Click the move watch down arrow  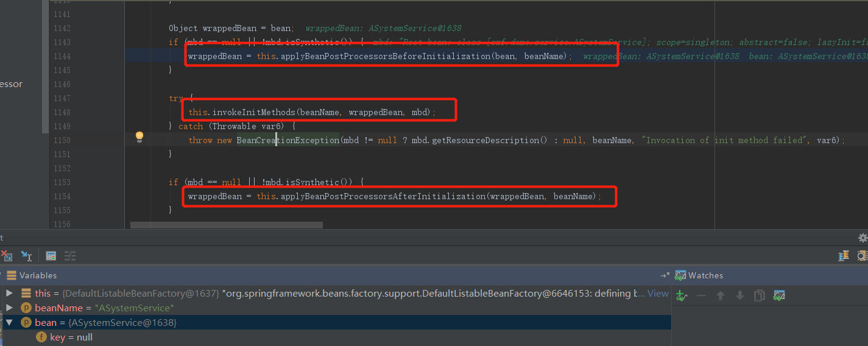coord(740,295)
